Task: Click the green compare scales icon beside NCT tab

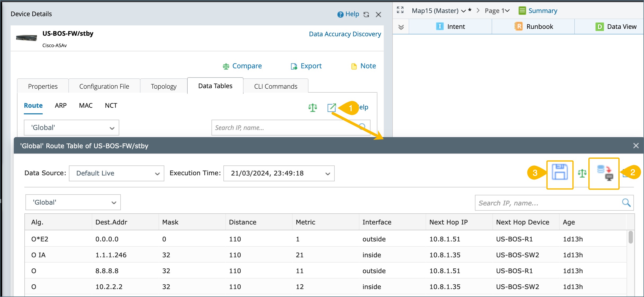Action: coord(313,107)
